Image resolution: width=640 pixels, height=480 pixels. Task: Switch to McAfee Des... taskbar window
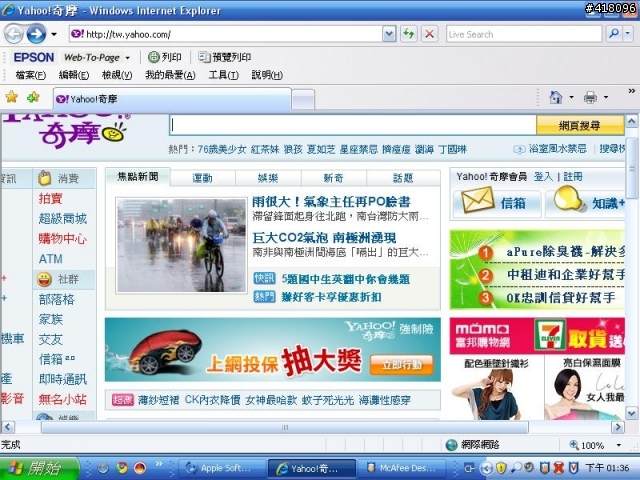pos(403,468)
